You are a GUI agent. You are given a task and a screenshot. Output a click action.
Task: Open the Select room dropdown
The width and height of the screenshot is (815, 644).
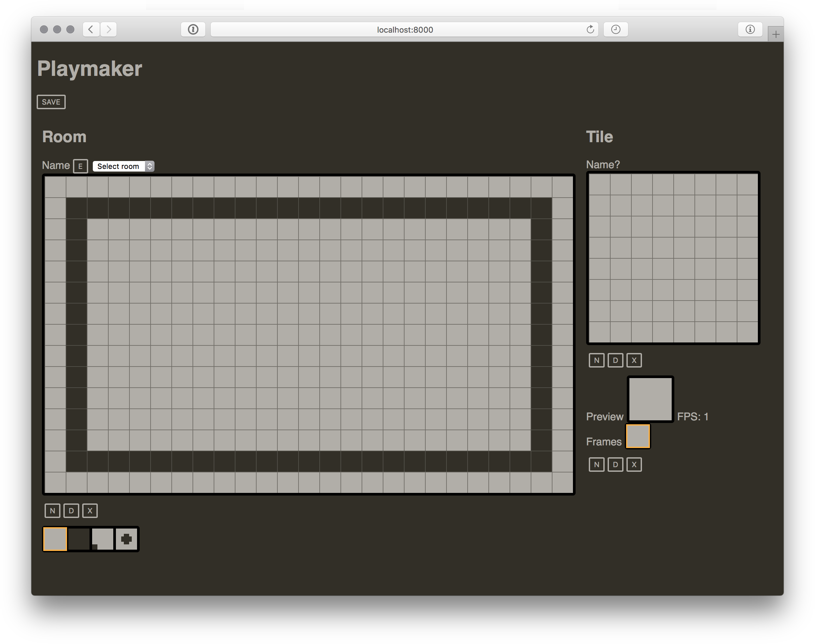[x=124, y=166]
